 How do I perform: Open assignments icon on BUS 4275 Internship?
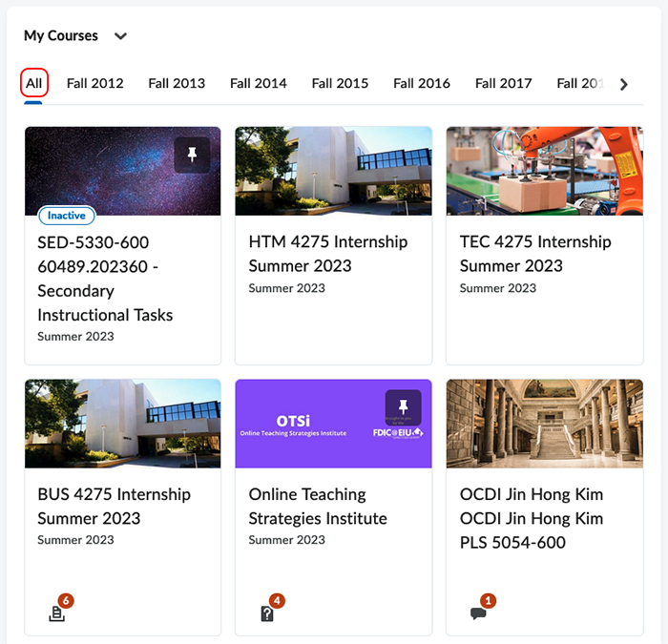[x=57, y=613]
